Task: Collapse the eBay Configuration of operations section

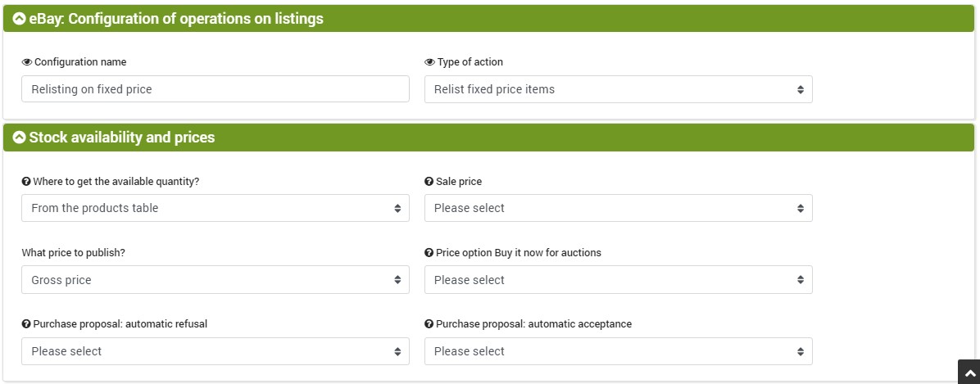Action: tap(20, 19)
